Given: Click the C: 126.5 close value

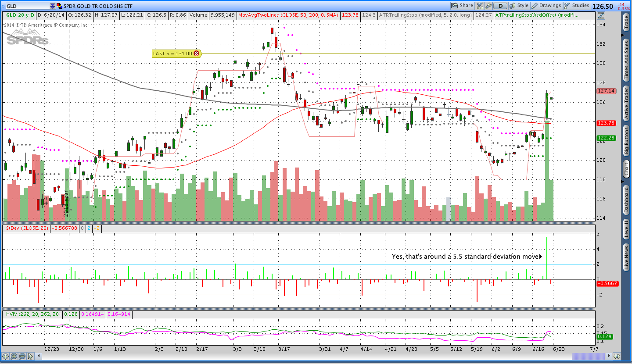Looking at the screenshot, I should pyautogui.click(x=157, y=15).
